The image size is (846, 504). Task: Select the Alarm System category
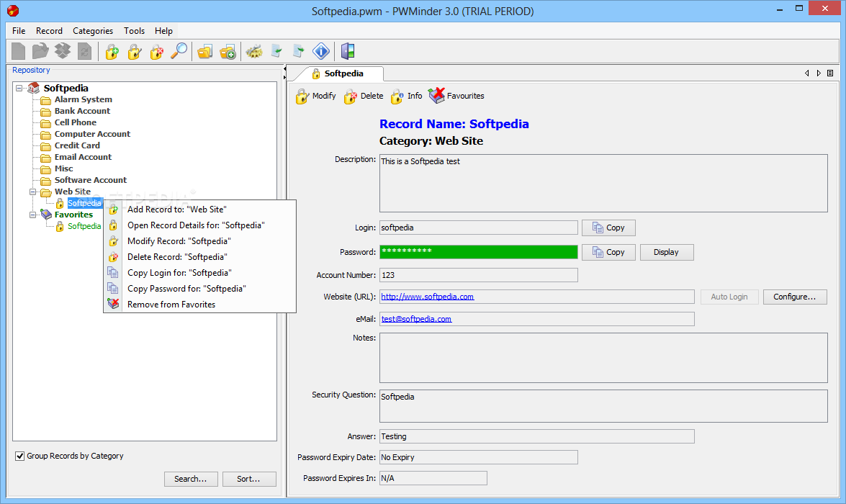(83, 99)
